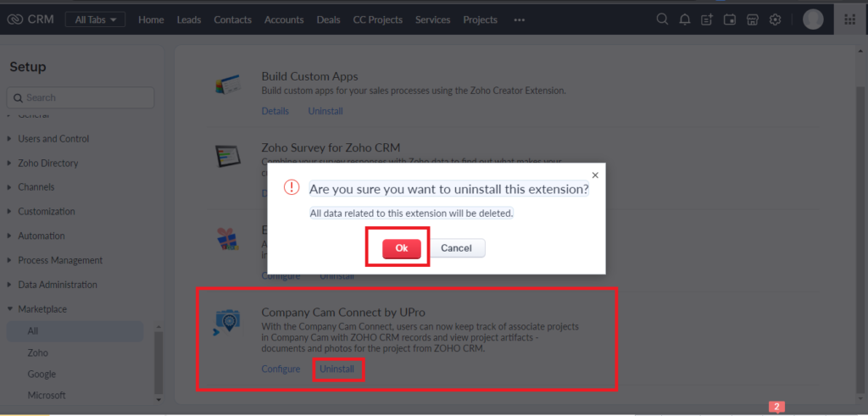
Task: Click the Zoho CRM logo icon
Action: coord(14,19)
